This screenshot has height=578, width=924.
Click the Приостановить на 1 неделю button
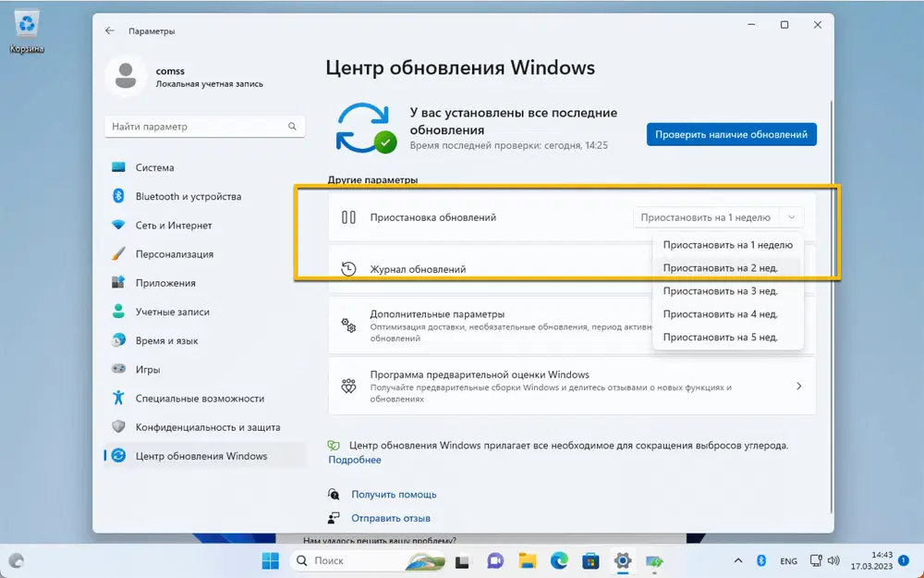coord(706,217)
